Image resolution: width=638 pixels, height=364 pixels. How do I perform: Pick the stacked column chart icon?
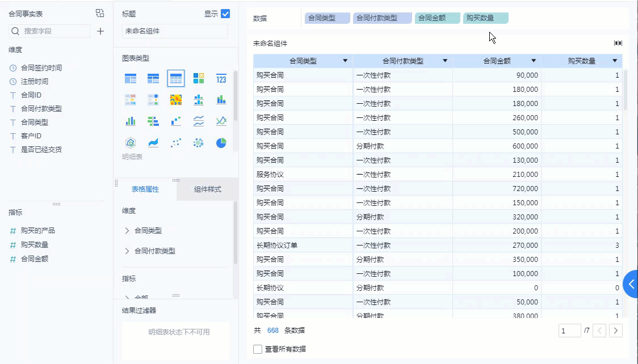click(221, 100)
